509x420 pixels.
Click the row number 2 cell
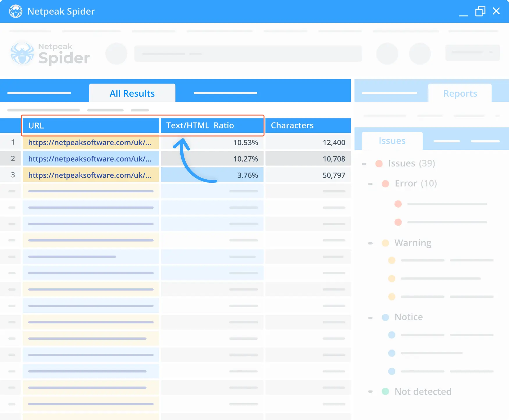click(11, 159)
